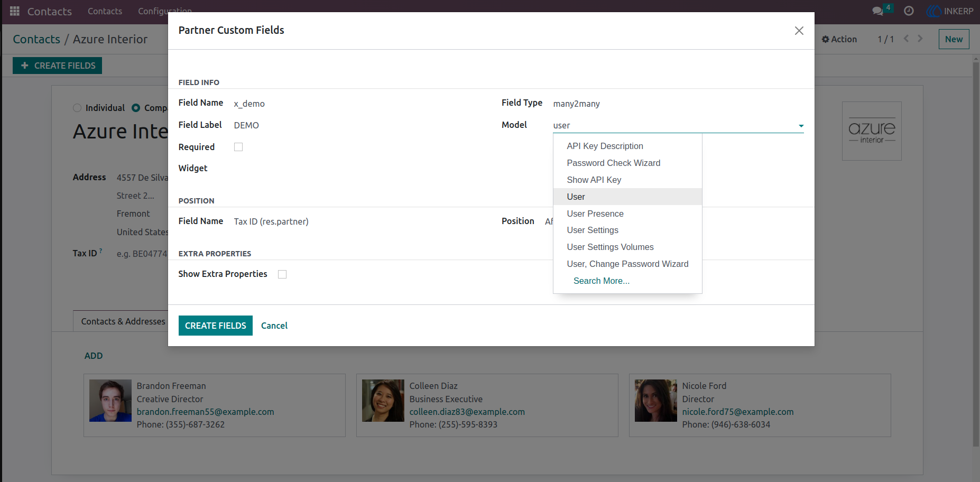Go to Contacts breadcrumb link

point(36,39)
